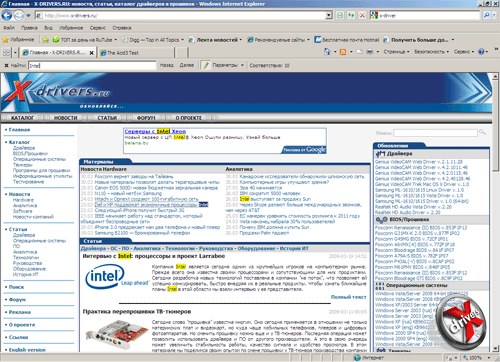Expand the Рекомендуемые сайты dropdown
500x362 pixels.
point(308,40)
